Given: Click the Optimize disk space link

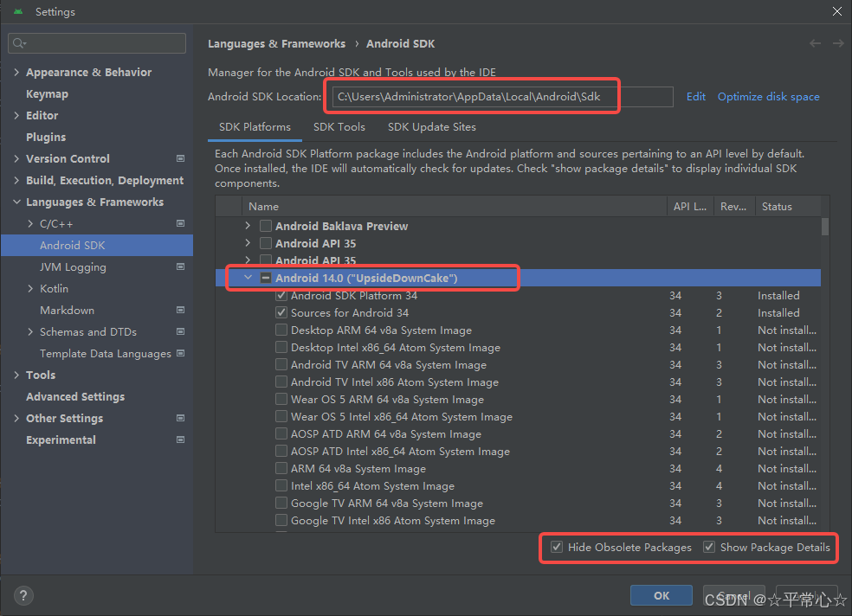Looking at the screenshot, I should tap(768, 96).
